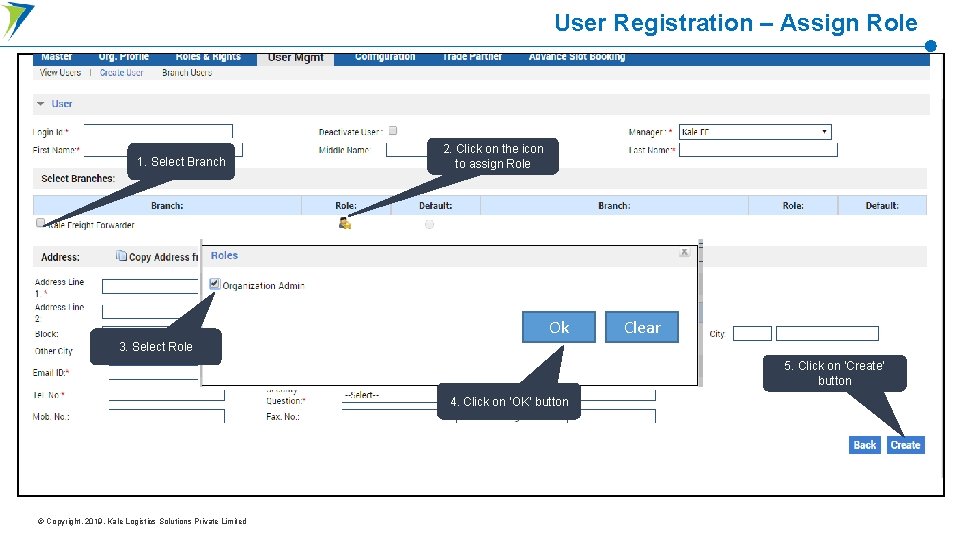Click the Mob. No. input field
Image resolution: width=960 pixels, height=540 pixels.
point(167,416)
